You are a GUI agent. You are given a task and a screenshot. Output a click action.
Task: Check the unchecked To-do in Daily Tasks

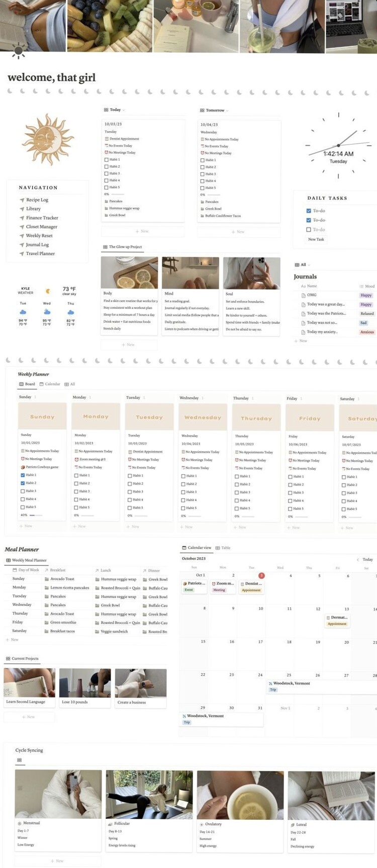(309, 229)
